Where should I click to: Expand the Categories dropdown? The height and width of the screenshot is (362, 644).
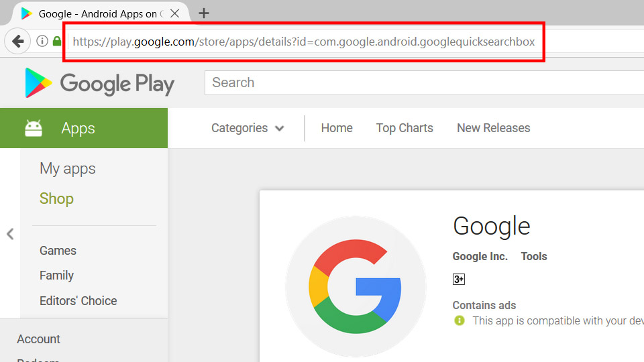248,128
